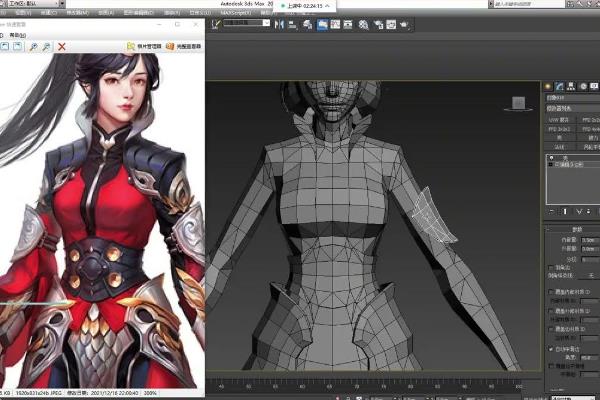Open the Material Editor icon
This screenshot has width=600, height=400.
[x=363, y=25]
